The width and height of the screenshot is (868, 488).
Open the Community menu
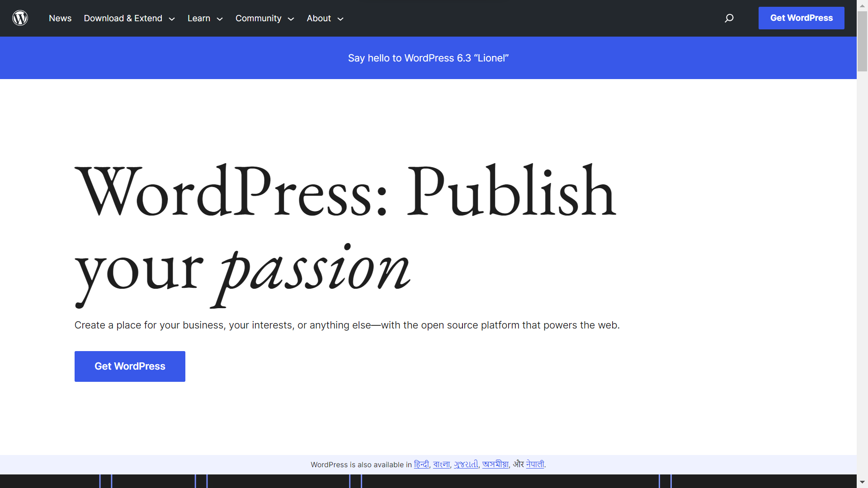tap(258, 18)
